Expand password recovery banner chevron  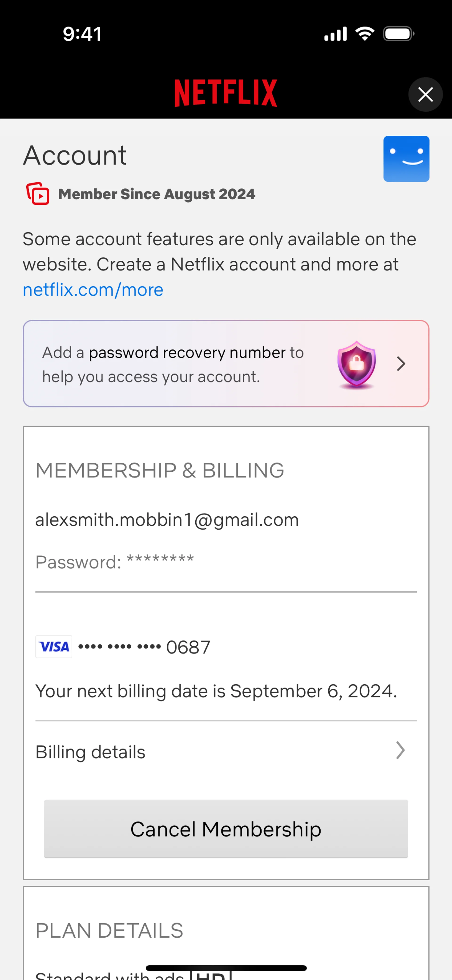(x=401, y=364)
